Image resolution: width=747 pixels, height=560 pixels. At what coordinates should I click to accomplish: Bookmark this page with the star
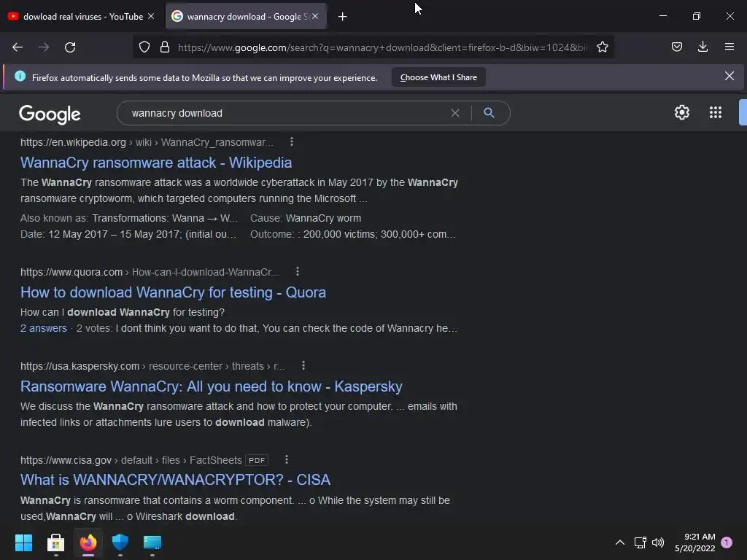(602, 47)
